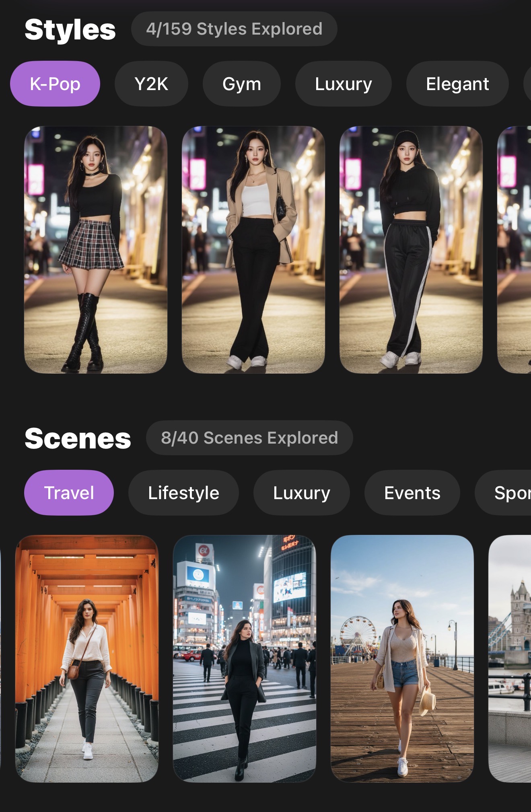Tap the 4/159 Styles Explored badge
The height and width of the screenshot is (812, 531).
pyautogui.click(x=234, y=29)
